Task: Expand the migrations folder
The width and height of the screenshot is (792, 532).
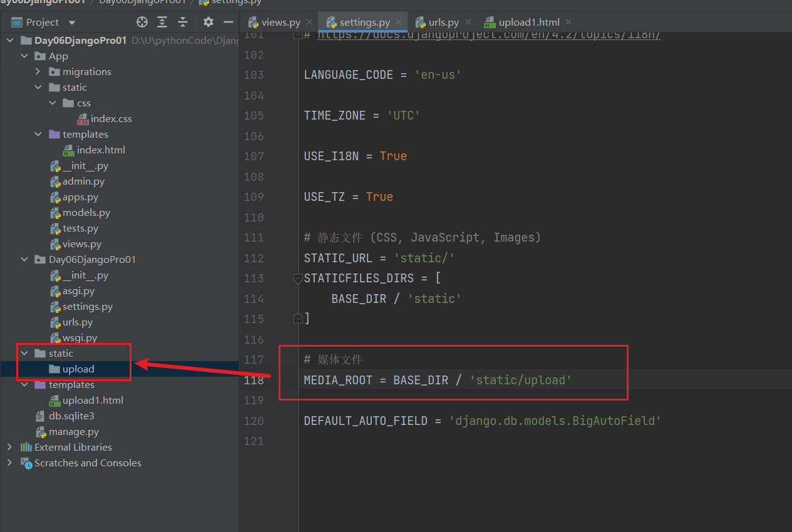Action: pyautogui.click(x=38, y=72)
